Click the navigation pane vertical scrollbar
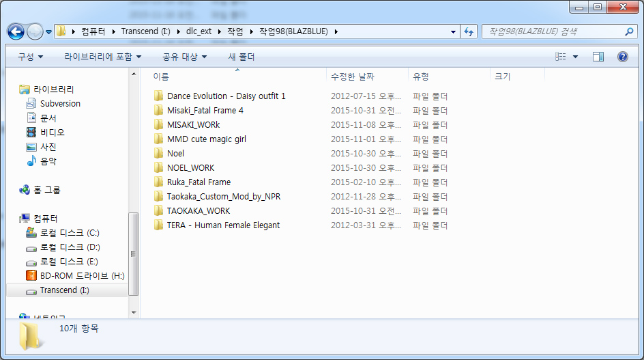The width and height of the screenshot is (644, 360). (x=134, y=253)
